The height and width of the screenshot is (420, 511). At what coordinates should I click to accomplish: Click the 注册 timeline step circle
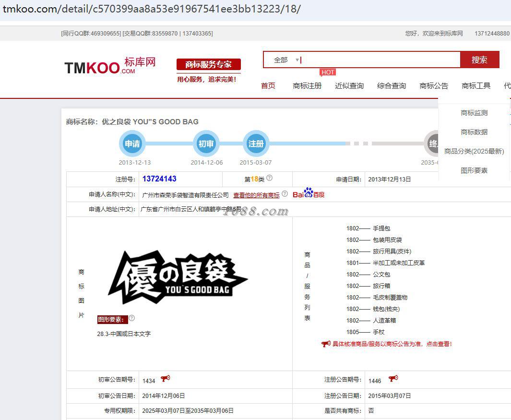coord(256,144)
